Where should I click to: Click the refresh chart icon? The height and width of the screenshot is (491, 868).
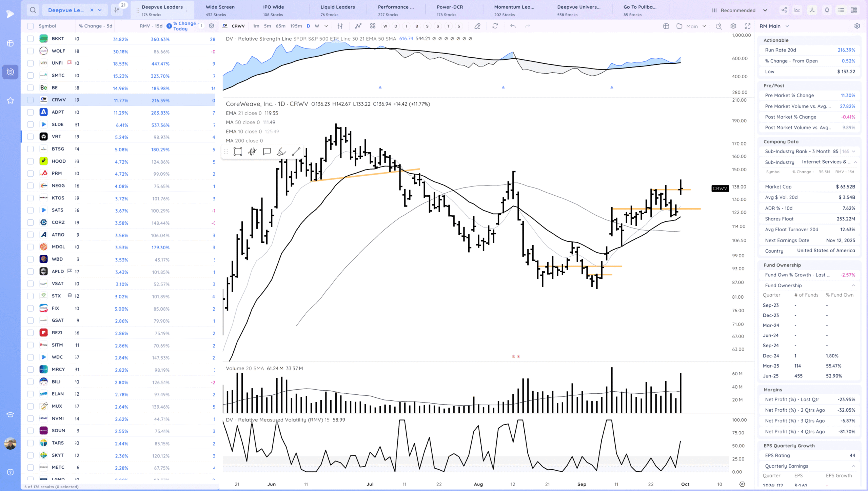pyautogui.click(x=495, y=26)
